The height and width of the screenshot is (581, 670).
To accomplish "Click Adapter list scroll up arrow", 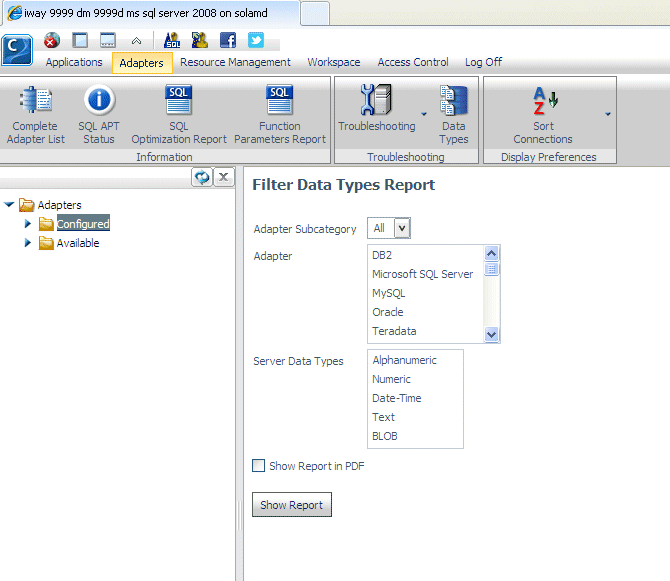I will 491,254.
